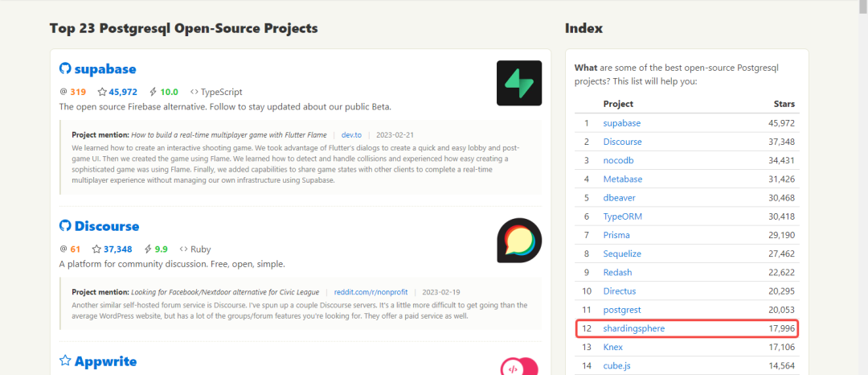Click the code brackets icon beside TypeScript
This screenshot has height=375, width=868.
click(194, 92)
